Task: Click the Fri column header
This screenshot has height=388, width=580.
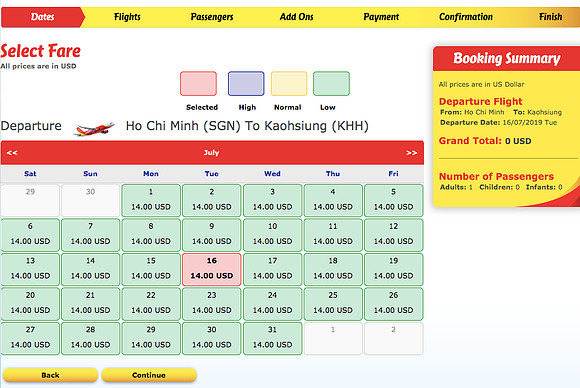Action: 394,174
